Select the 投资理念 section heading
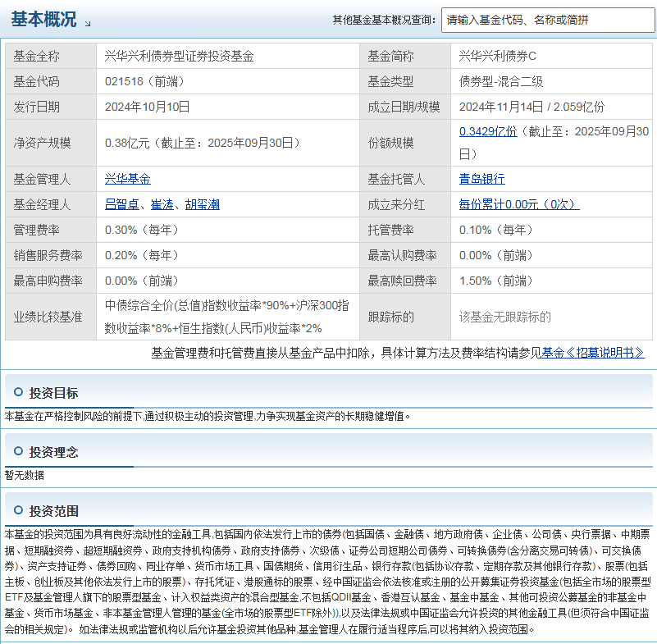The image size is (657, 644). coord(53,452)
